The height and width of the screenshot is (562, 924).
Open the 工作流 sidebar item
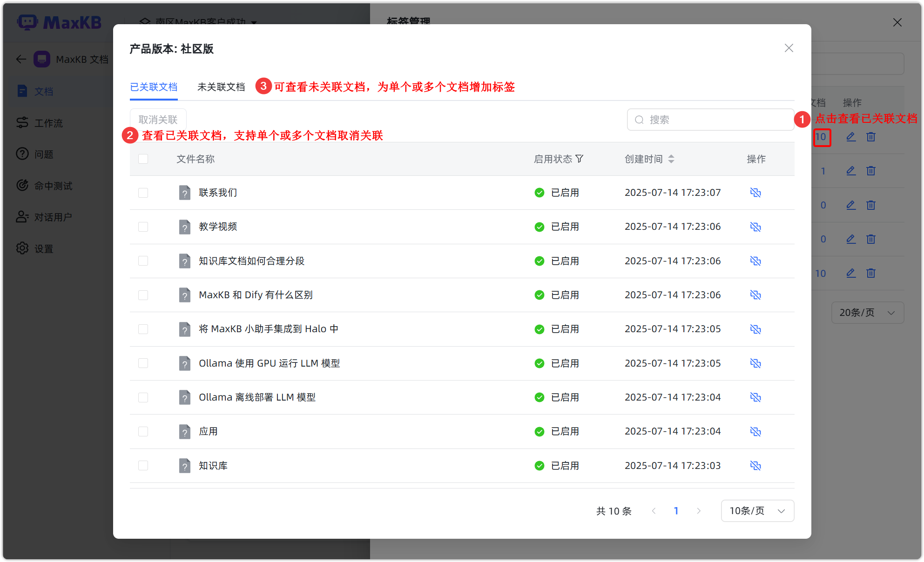coord(48,122)
